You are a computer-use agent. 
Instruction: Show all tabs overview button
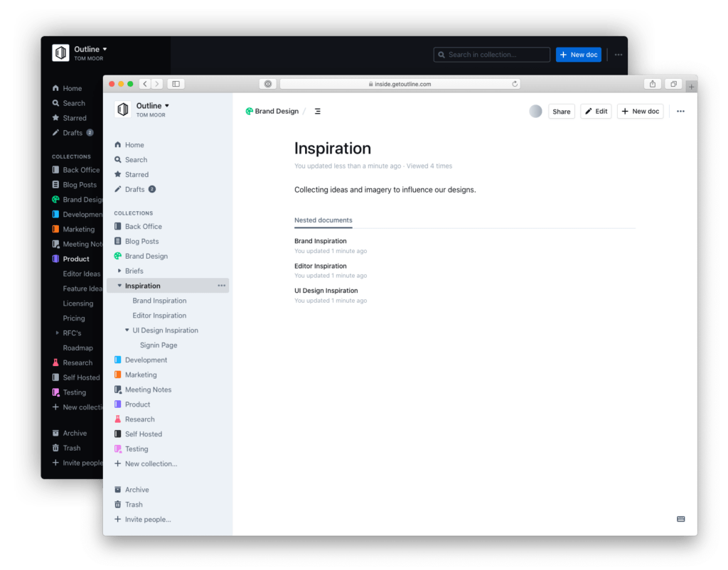coord(673,84)
